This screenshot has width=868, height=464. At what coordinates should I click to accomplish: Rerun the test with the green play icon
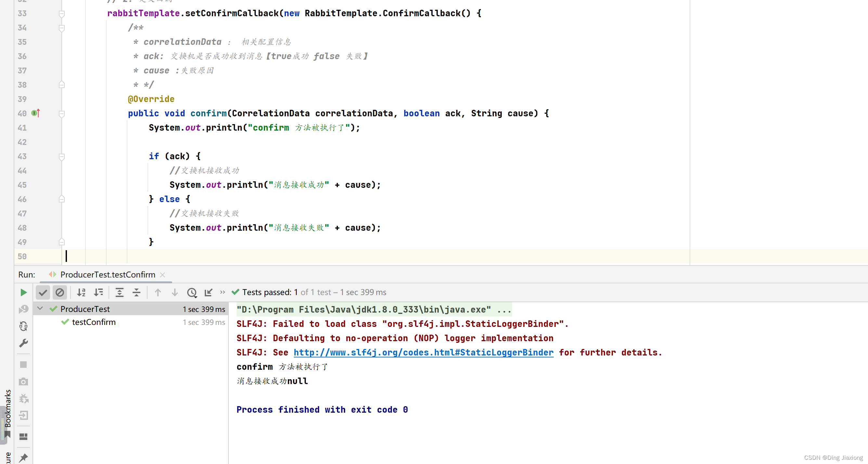(x=23, y=292)
